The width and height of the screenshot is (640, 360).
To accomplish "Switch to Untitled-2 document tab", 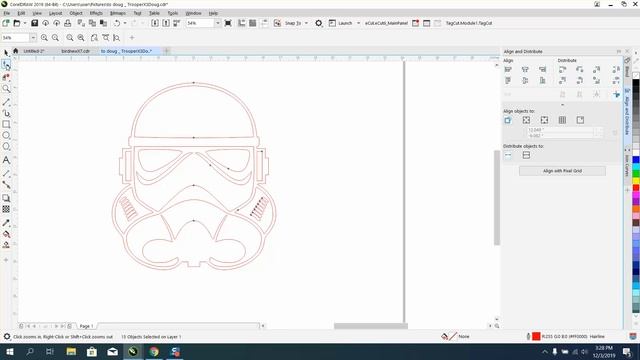I will (x=34, y=51).
